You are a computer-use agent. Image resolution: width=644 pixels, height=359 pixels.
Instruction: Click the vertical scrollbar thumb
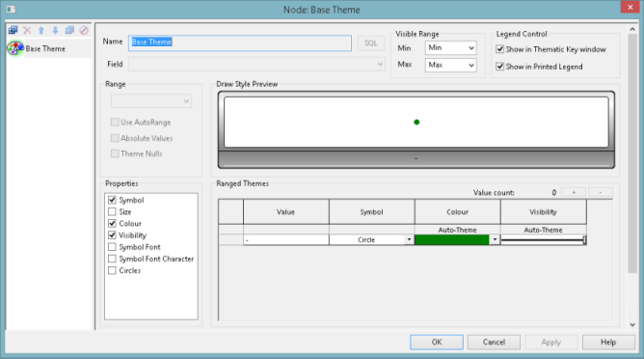click(632, 153)
